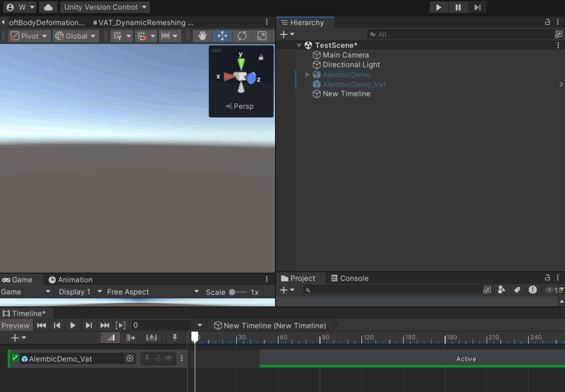Click search by label tag icon
The height and width of the screenshot is (392, 565).
tap(517, 290)
